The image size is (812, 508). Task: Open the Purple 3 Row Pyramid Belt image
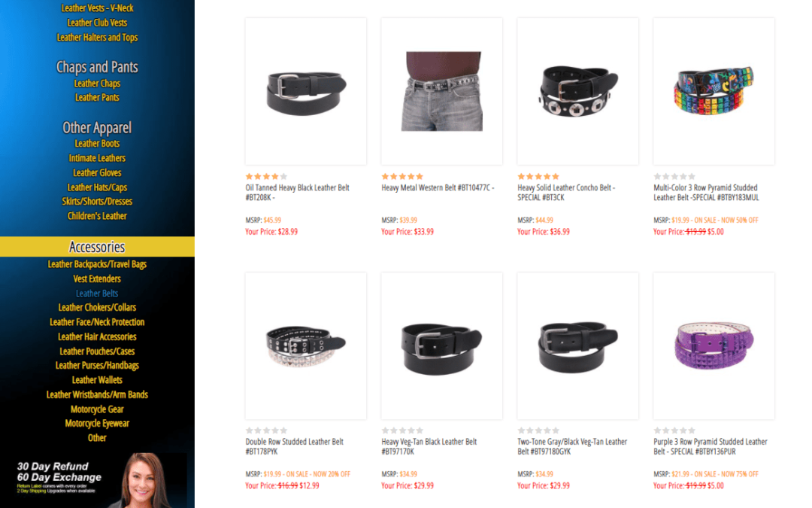click(x=714, y=345)
